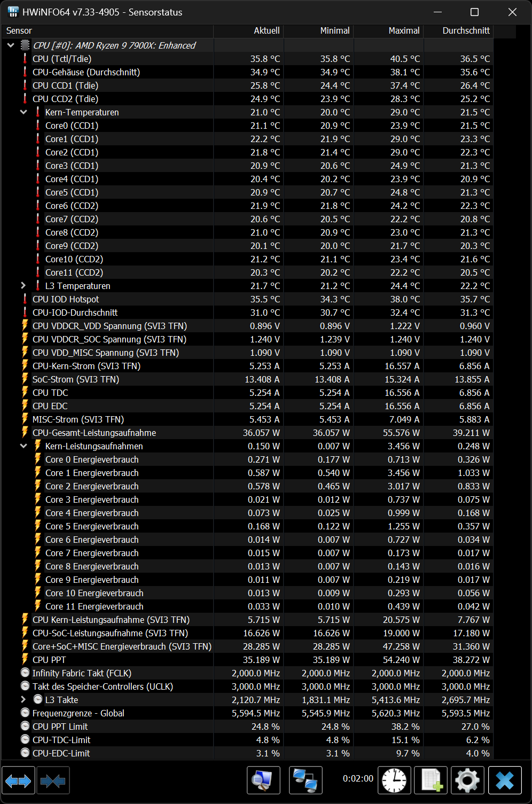Click clock icon of Frequenzgrenze - Global
Screen dimensions: 532x804
[x=25, y=713]
